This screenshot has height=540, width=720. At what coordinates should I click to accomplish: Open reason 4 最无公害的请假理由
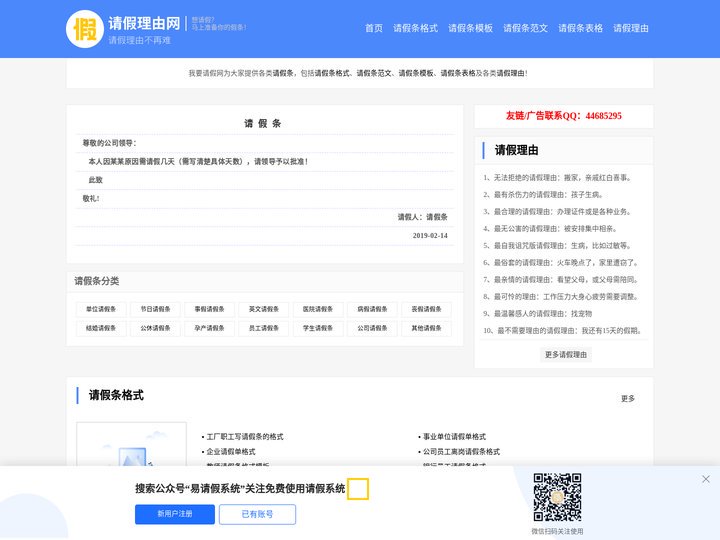[x=551, y=229]
